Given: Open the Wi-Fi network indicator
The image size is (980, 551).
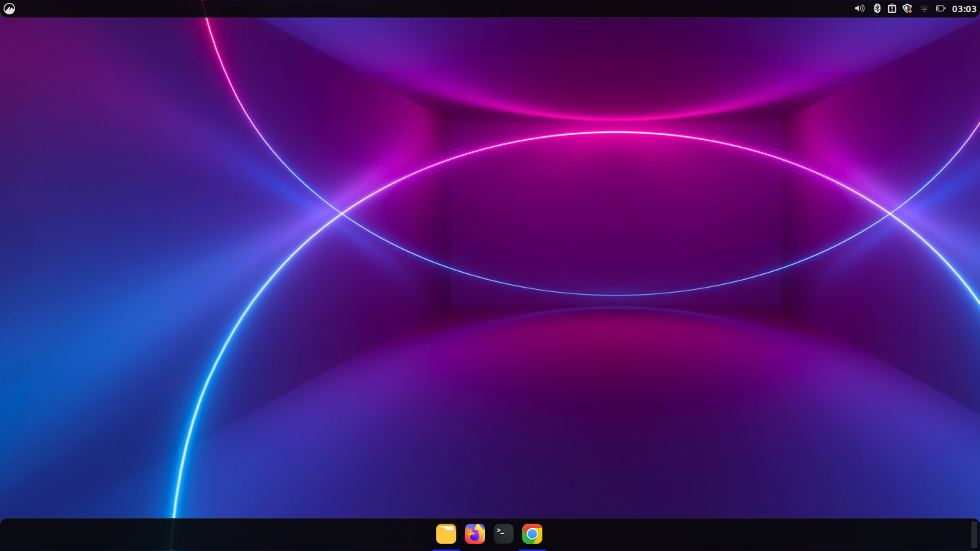Looking at the screenshot, I should pos(924,9).
